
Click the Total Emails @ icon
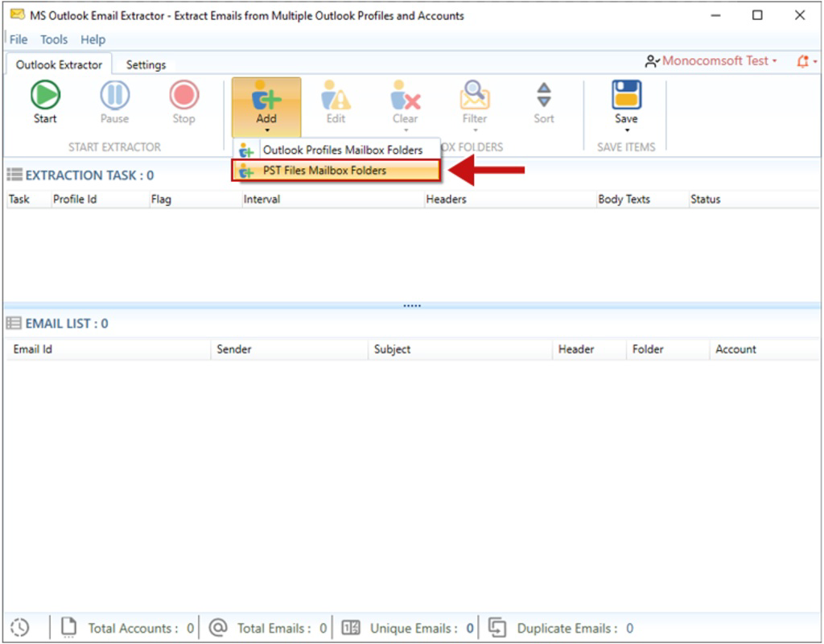tap(217, 627)
